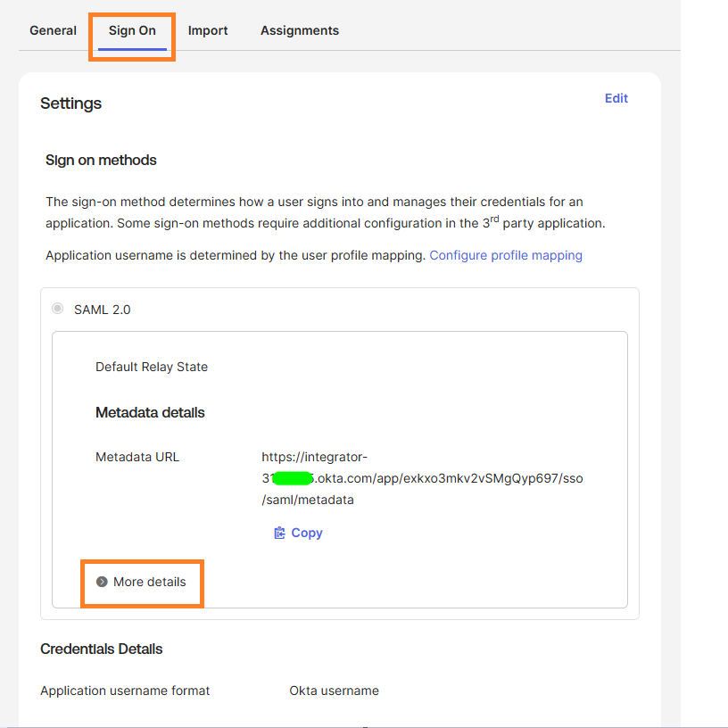Open the General tab
This screenshot has height=728, width=728.
click(x=53, y=30)
